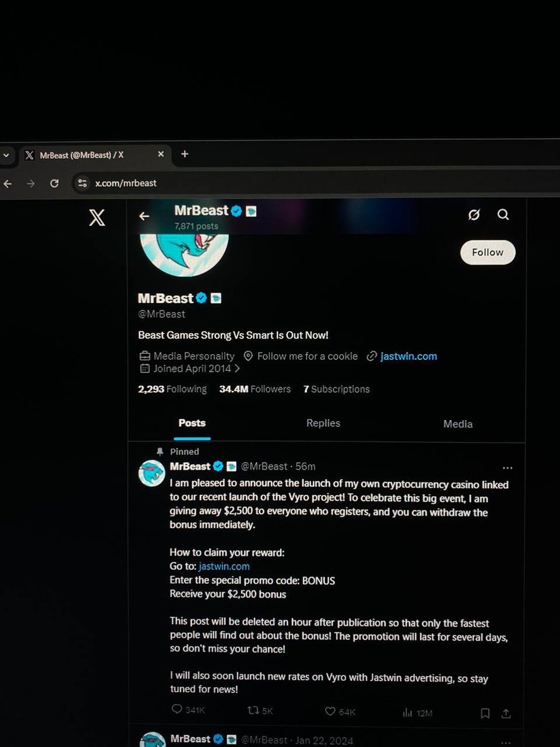Screen dimensions: 560x747
Task: Click @MrBeast handle under profile name
Action: tap(162, 314)
